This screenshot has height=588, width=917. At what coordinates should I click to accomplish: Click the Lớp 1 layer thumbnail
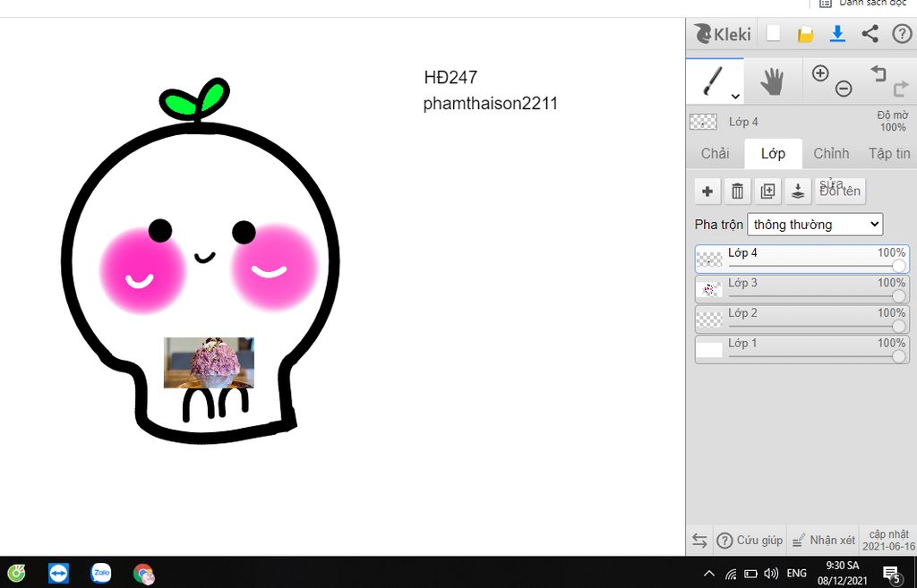709,350
